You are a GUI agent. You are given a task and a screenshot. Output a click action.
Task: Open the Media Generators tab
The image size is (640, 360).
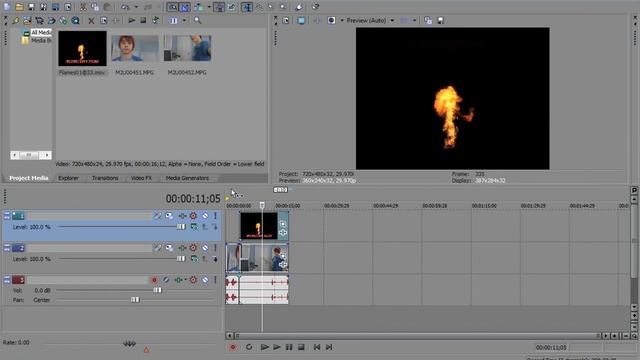point(187,178)
